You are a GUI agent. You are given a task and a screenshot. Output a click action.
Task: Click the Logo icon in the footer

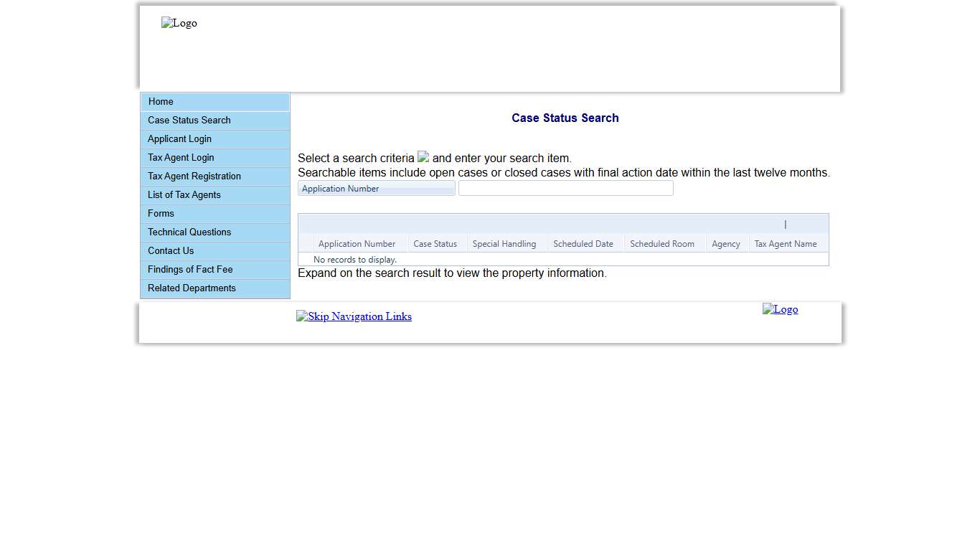click(x=780, y=309)
